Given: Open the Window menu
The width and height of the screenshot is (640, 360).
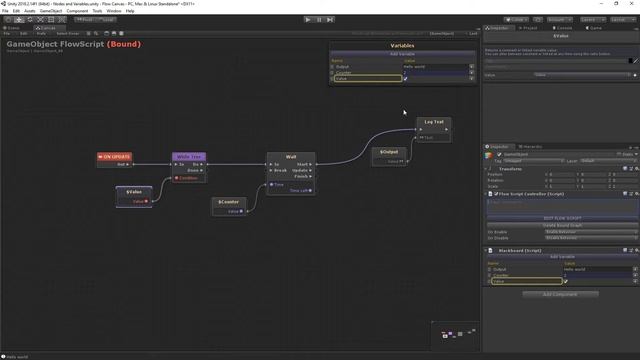Looking at the screenshot, I should pos(114,11).
